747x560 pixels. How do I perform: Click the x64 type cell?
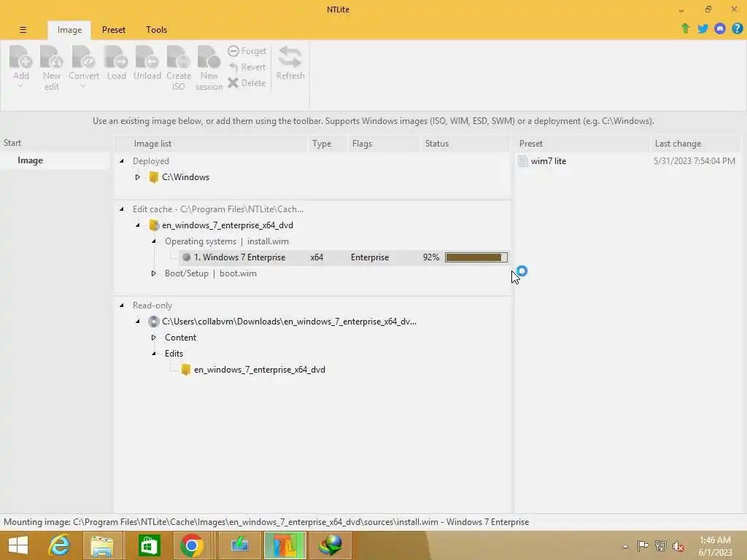317,257
